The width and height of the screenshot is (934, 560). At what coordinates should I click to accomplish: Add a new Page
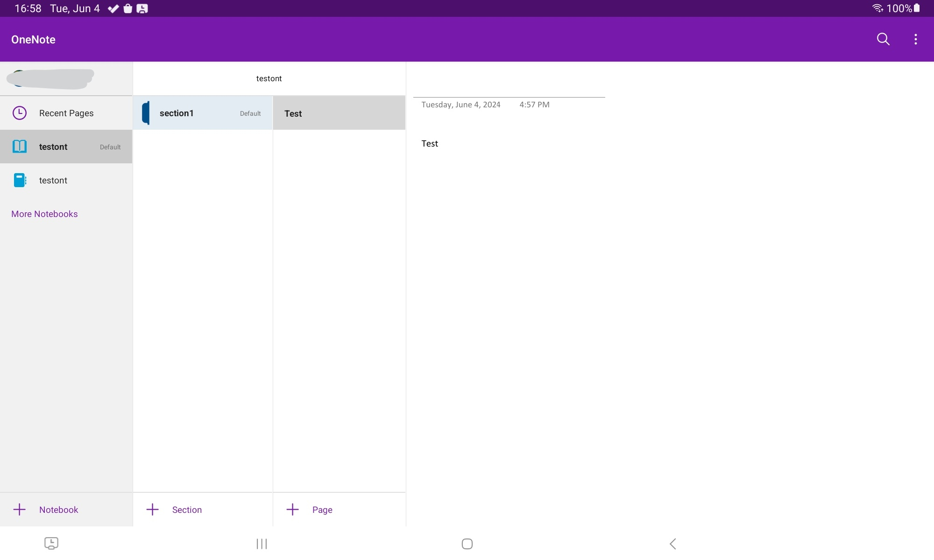click(339, 510)
